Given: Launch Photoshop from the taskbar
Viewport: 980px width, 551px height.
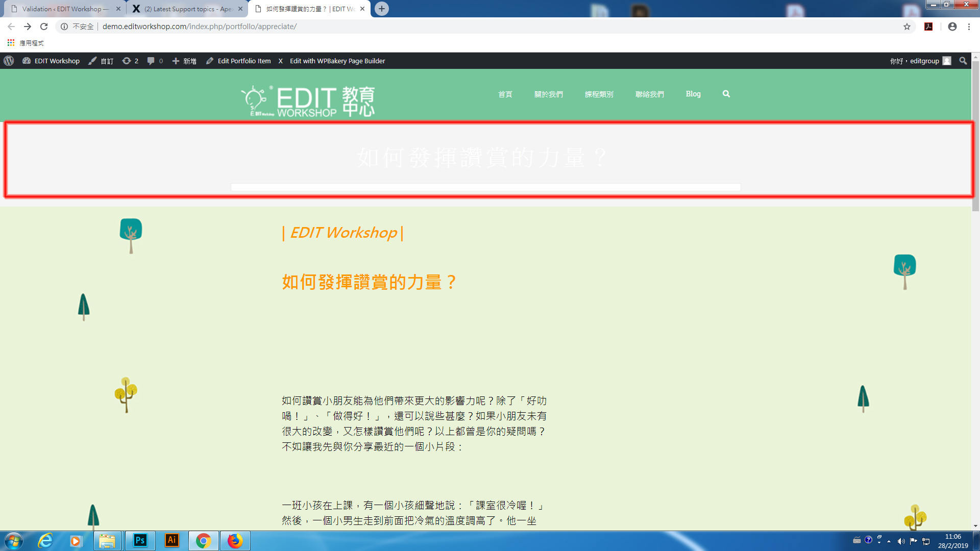Looking at the screenshot, I should pos(140,540).
